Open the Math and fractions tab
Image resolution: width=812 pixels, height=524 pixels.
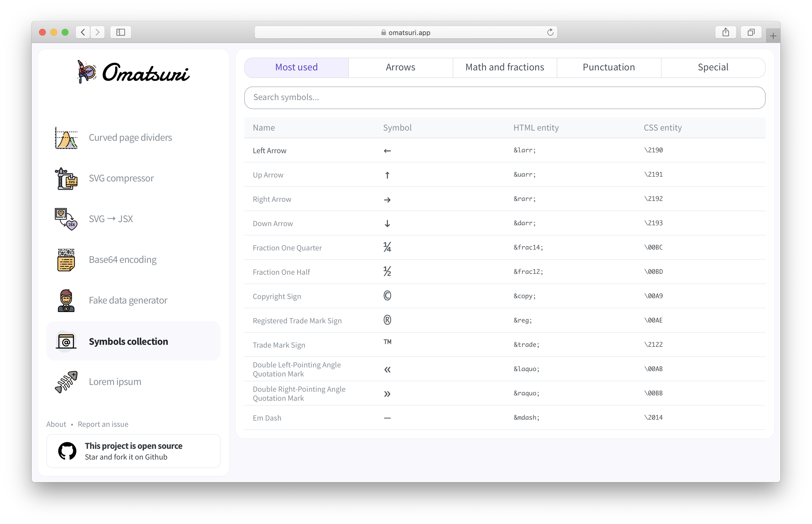tap(504, 67)
